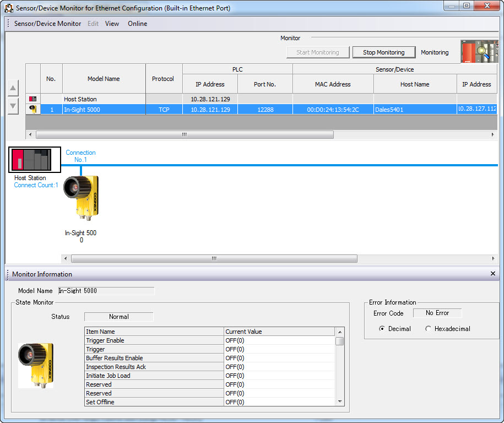This screenshot has height=423, width=504.
Task: Select the Hexadecimal error code format
Action: click(x=429, y=329)
